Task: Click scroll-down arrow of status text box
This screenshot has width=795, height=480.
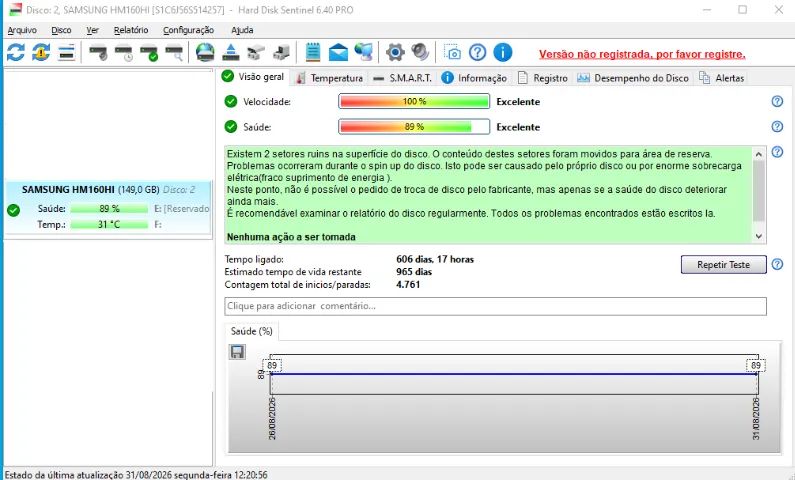Action: click(759, 236)
